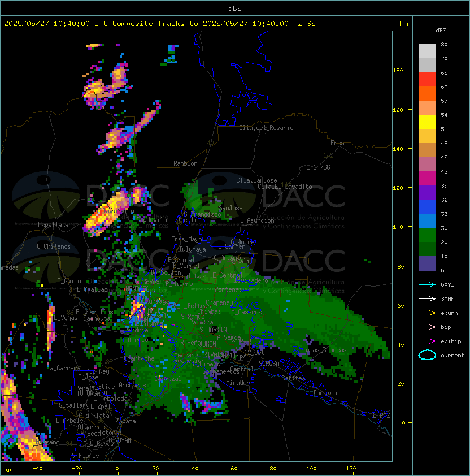Click the 'TUNUYAN' map label
470x476 pixels.
coord(120,440)
